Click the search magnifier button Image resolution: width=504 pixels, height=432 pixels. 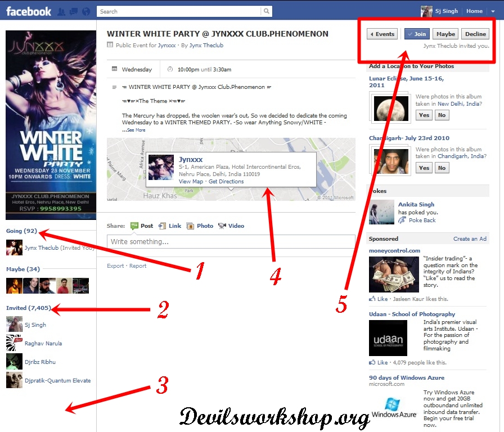[267, 11]
